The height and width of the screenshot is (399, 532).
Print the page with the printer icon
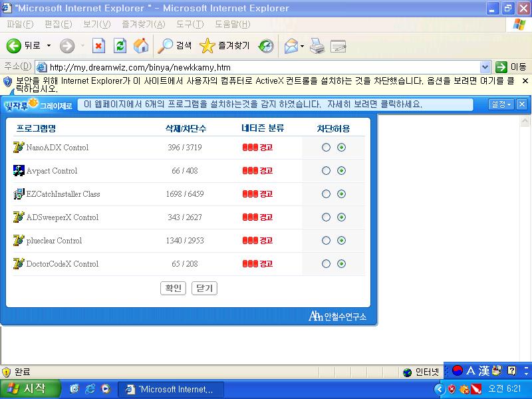point(317,46)
